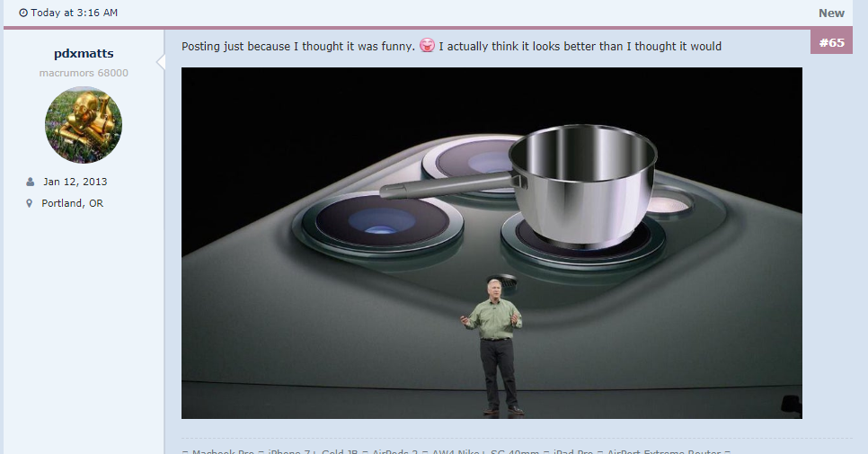Screen dimensions: 868x454
Task: Click the post text 'Posting just because I thought it was funny'
Action: point(297,47)
